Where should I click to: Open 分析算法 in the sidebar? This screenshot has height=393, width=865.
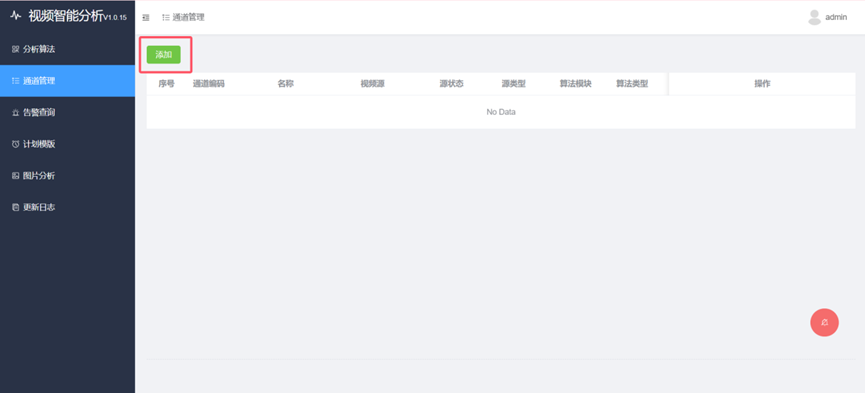click(67, 49)
